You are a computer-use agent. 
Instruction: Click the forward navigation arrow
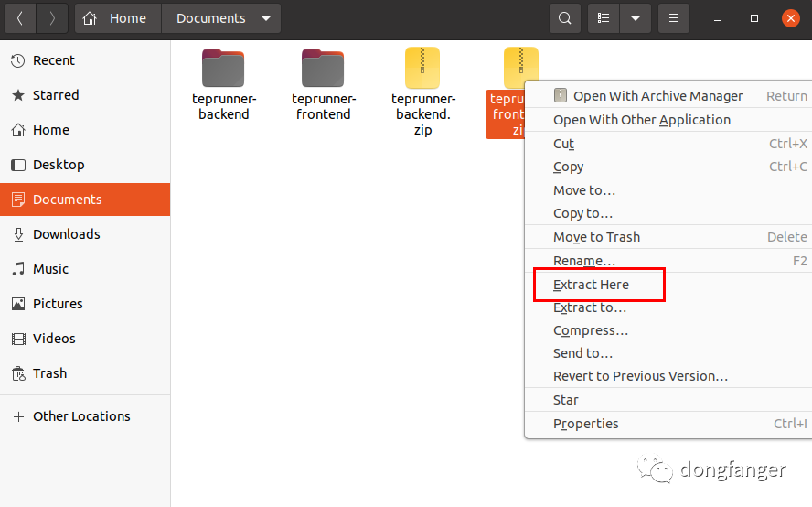point(52,18)
